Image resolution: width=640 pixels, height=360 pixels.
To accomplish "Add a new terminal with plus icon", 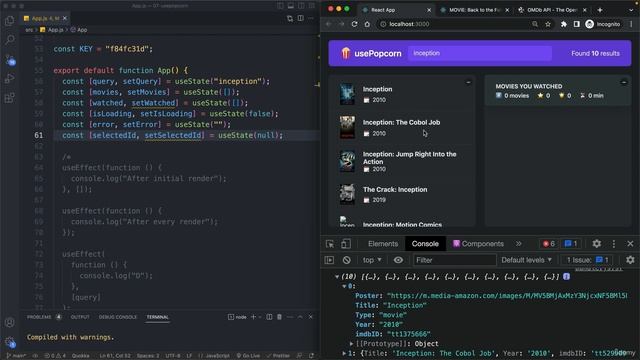I will coord(253,317).
